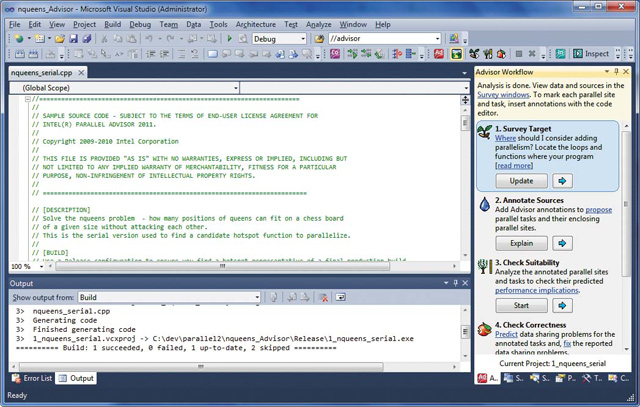
Task: Click the Inspect toolbar button
Action: click(x=591, y=54)
